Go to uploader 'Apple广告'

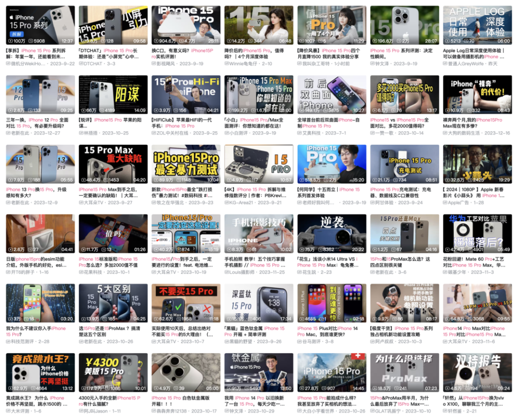458,203
